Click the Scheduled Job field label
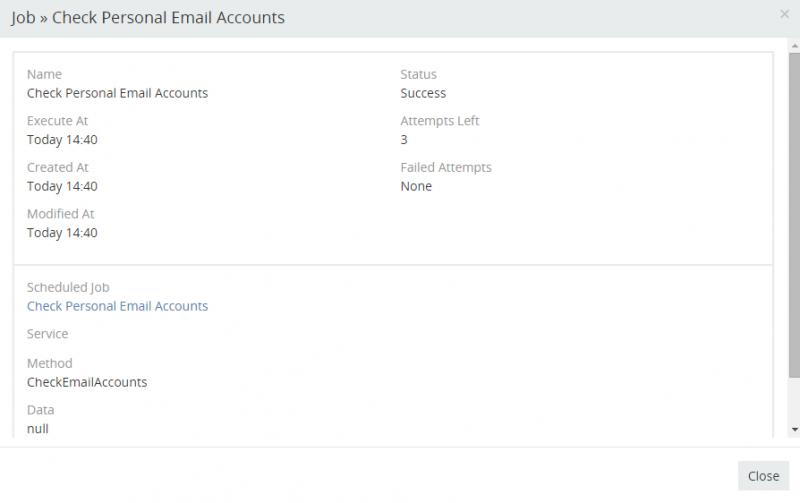The width and height of the screenshot is (800, 503). pos(68,288)
